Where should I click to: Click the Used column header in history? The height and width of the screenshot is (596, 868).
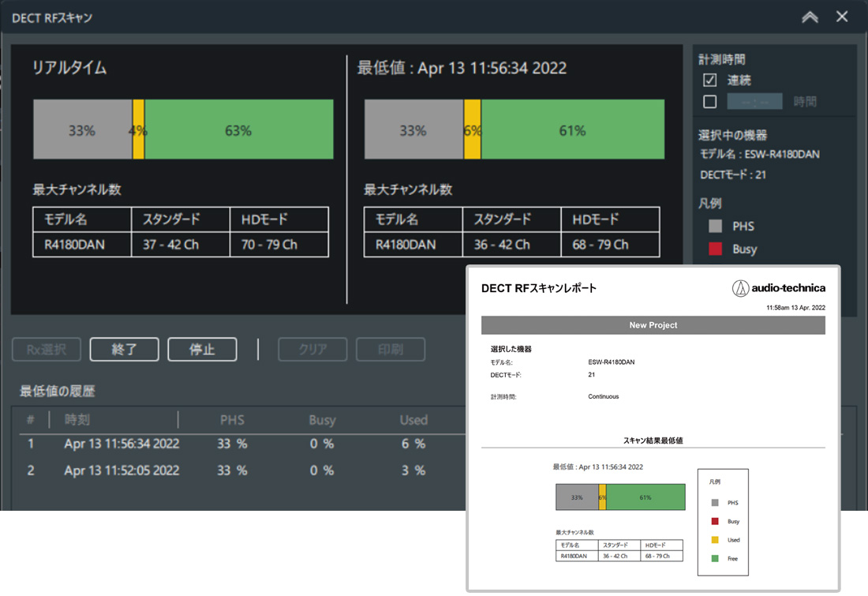click(413, 420)
